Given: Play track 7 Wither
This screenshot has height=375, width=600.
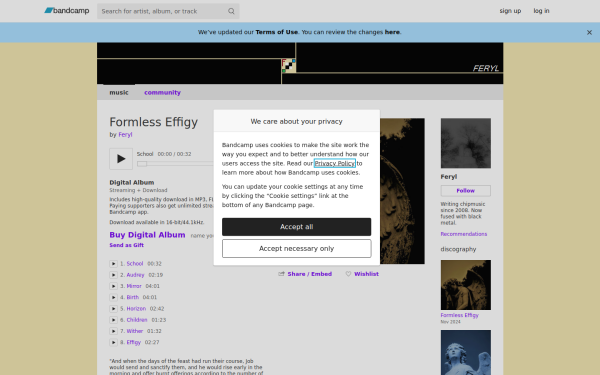Looking at the screenshot, I should [113, 331].
